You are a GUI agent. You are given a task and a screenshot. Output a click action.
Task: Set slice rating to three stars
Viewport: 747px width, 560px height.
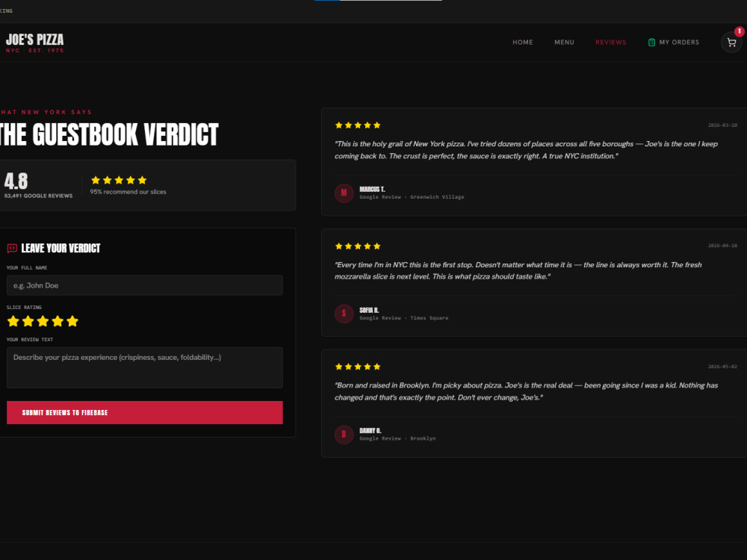43,321
